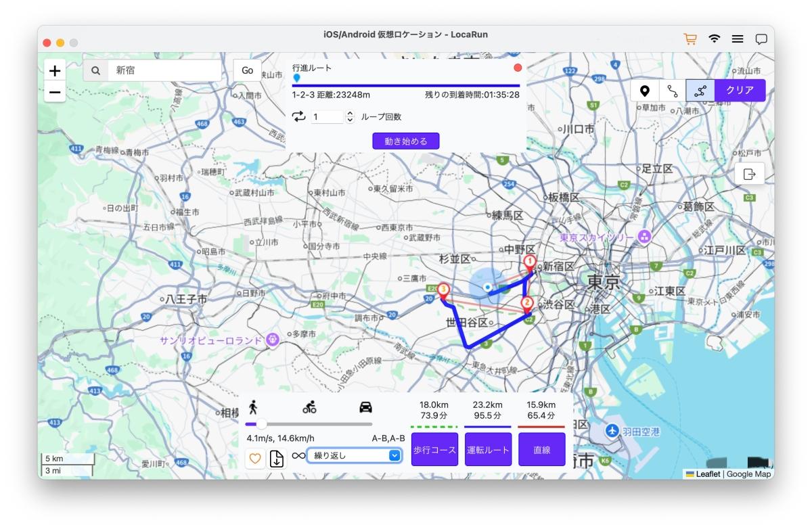Click Haneda Airport icon
The width and height of the screenshot is (812, 529).
pyautogui.click(x=612, y=431)
